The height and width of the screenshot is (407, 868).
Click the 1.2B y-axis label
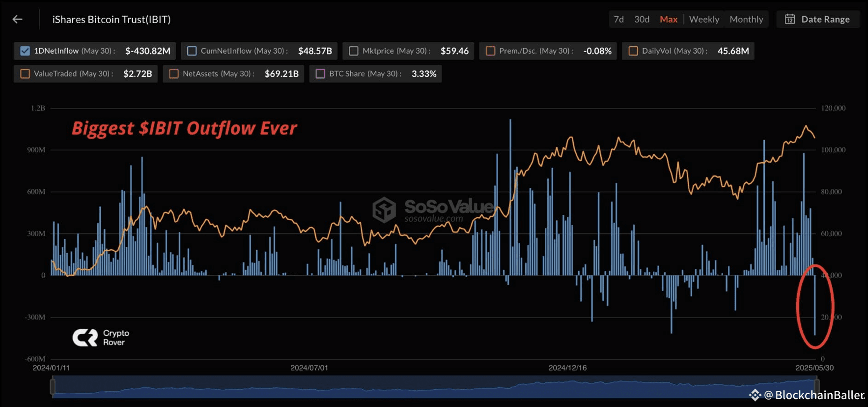point(38,108)
